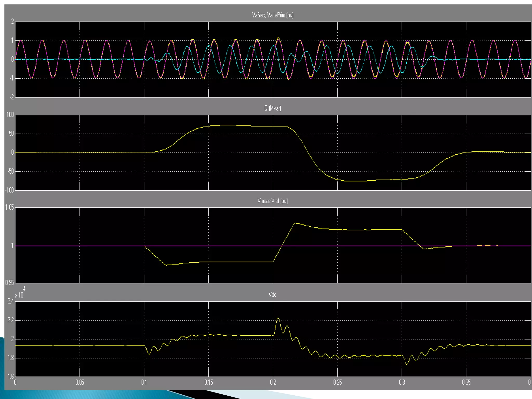
Task: Click the 1.6 label on Vdc axis
Action: pos(10,376)
